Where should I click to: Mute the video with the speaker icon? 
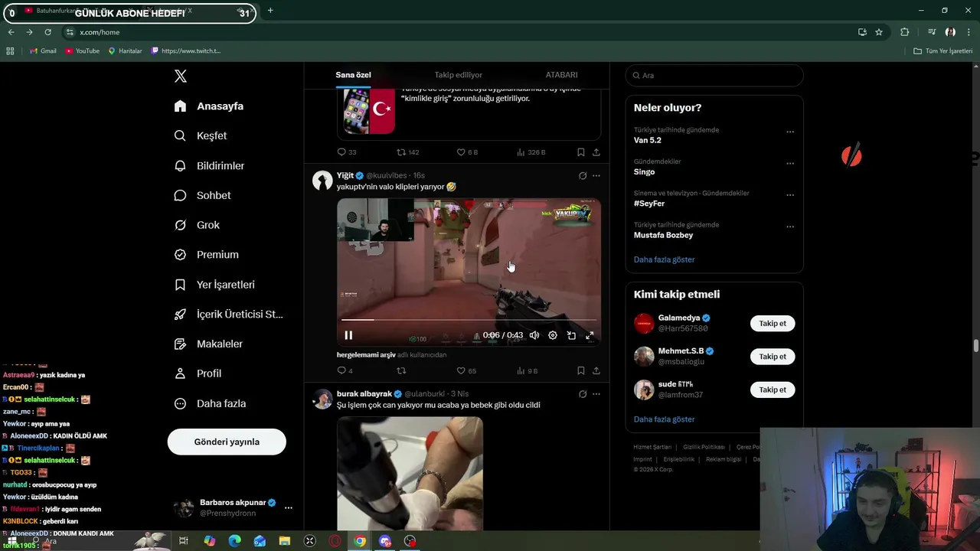[534, 335]
